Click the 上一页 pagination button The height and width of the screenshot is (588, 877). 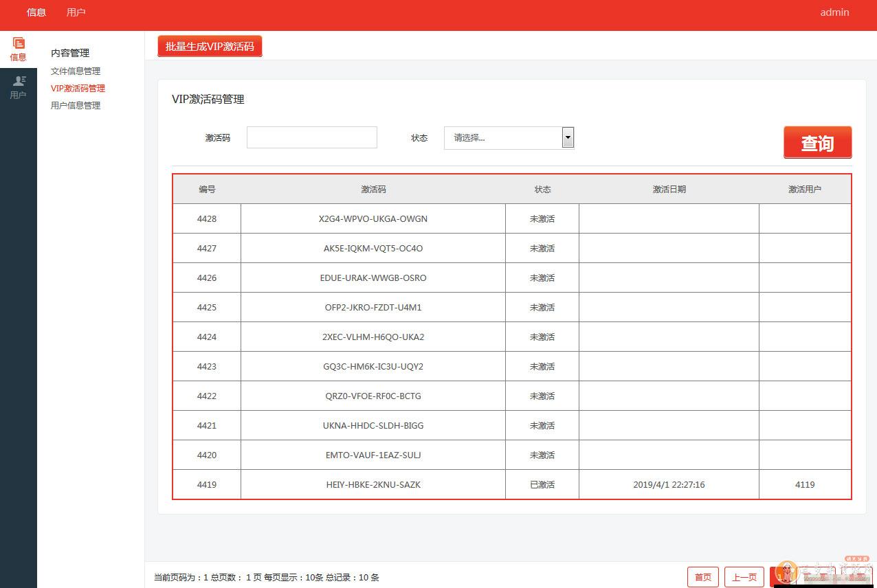[744, 577]
